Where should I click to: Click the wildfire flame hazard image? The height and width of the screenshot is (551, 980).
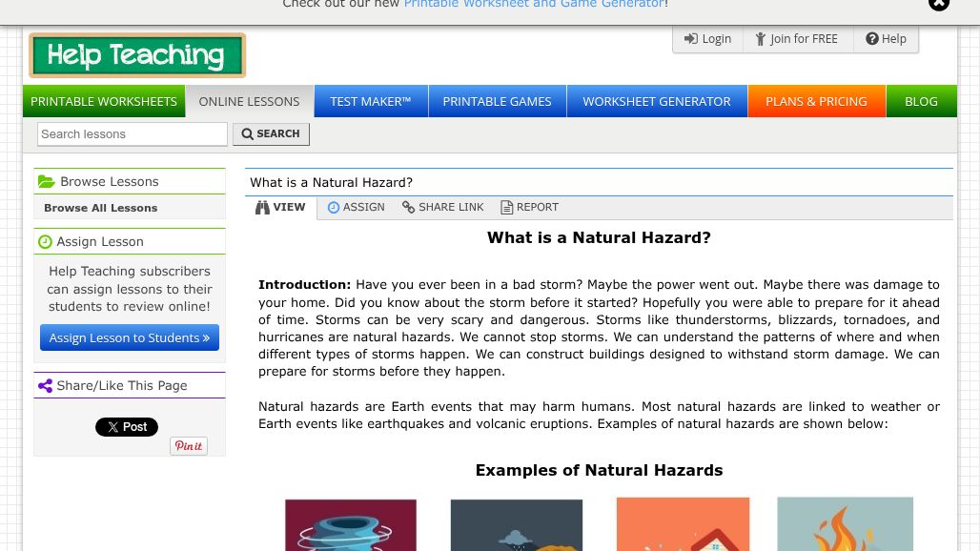(x=845, y=524)
